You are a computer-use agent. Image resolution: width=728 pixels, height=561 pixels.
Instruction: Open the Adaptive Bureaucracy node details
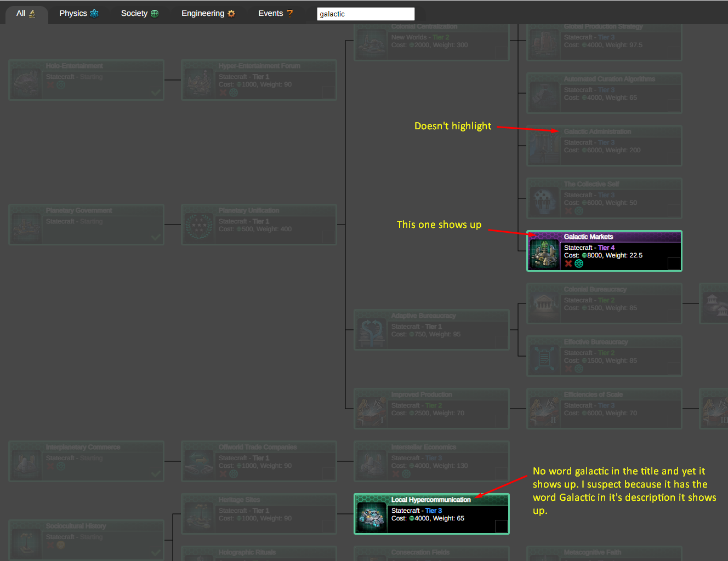click(x=431, y=329)
